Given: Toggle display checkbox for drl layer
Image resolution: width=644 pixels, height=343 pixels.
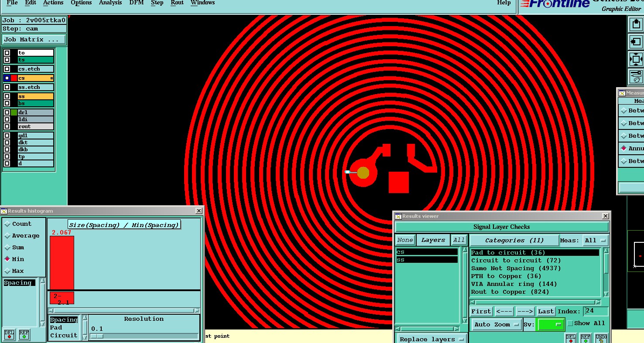Looking at the screenshot, I should coord(7,112).
